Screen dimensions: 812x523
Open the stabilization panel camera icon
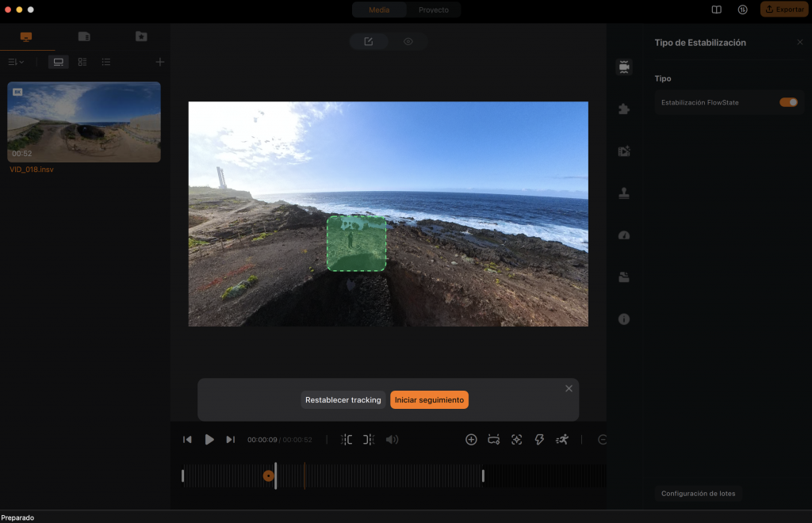(x=624, y=67)
